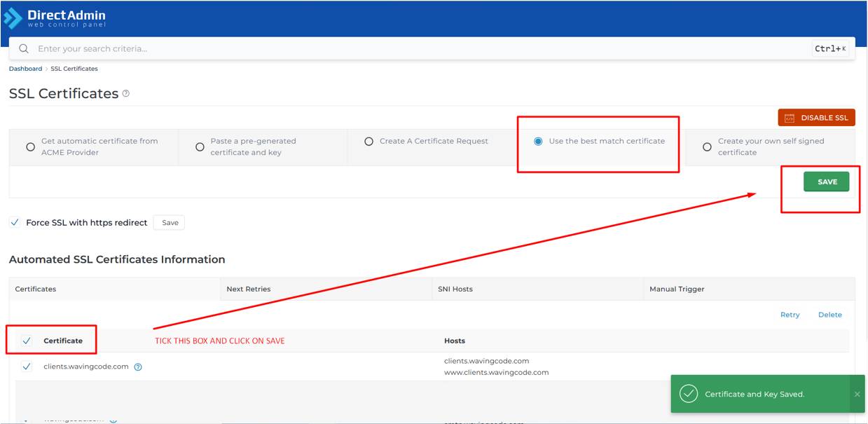Screen dimensions: 868x424
Task: Click the Automated SSL Certificates Information heading
Action: [x=117, y=259]
